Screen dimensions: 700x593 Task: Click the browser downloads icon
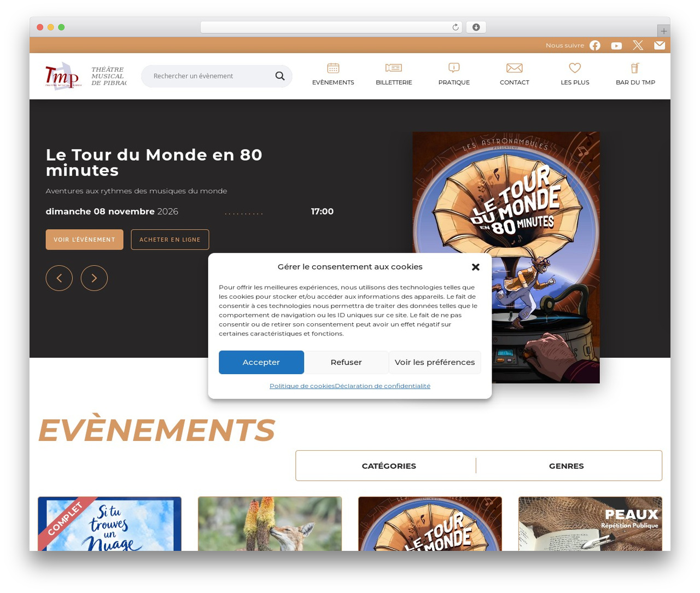(x=476, y=27)
